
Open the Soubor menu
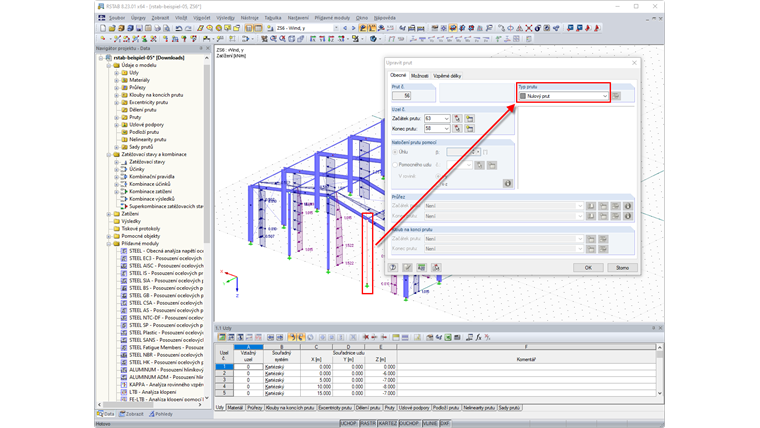(117, 18)
